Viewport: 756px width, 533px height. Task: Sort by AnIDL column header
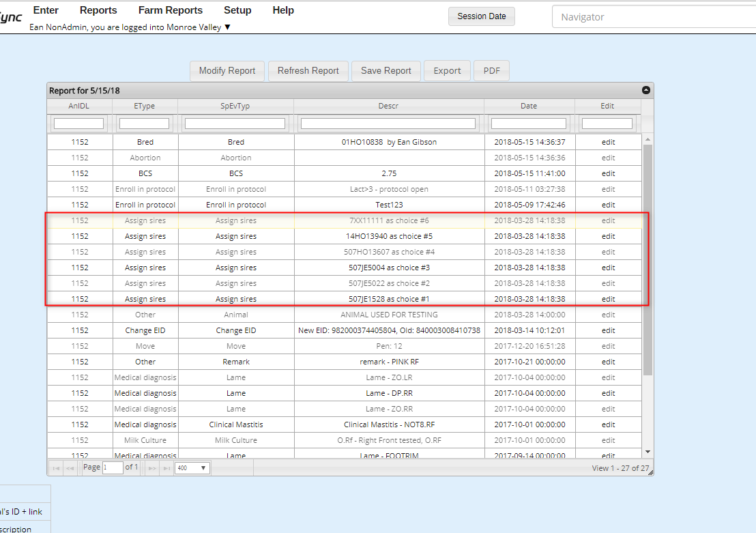point(79,106)
